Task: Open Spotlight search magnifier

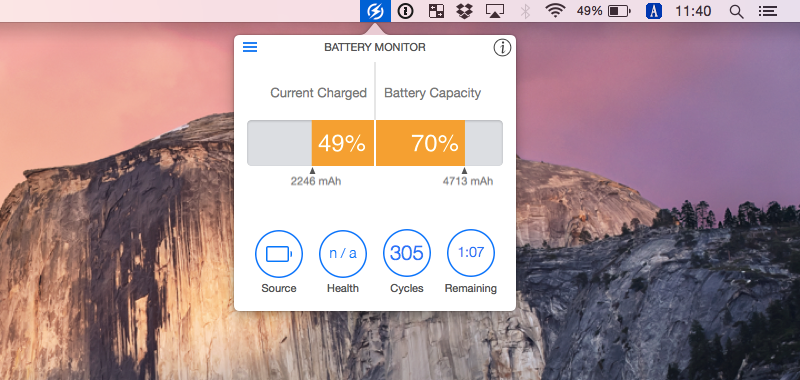Action: tap(736, 11)
